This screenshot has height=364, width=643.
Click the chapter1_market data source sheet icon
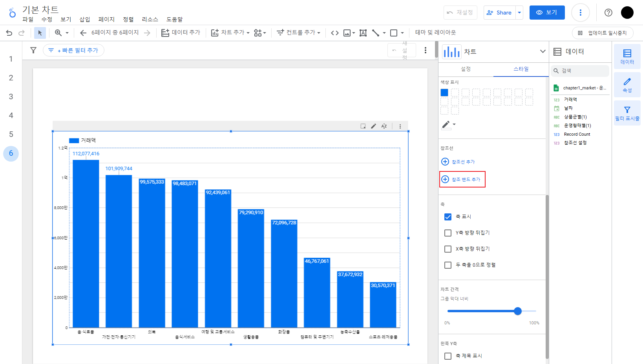pos(556,88)
